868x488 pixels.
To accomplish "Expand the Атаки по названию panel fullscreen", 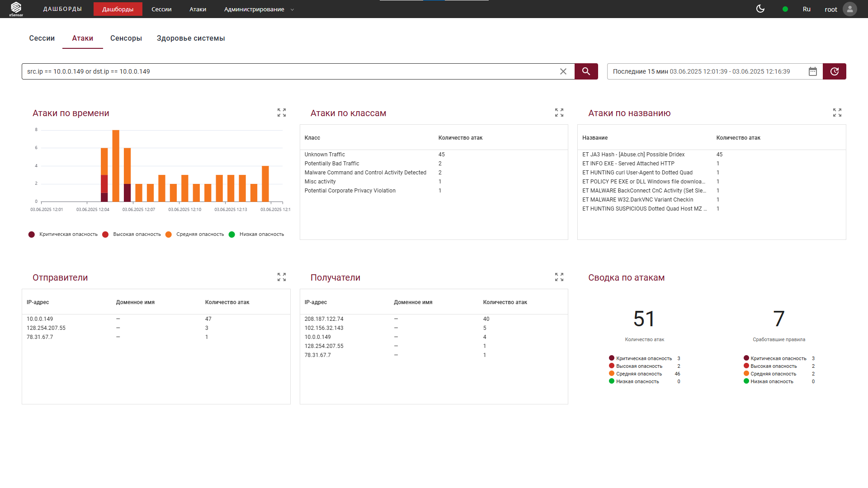I will click(x=837, y=113).
